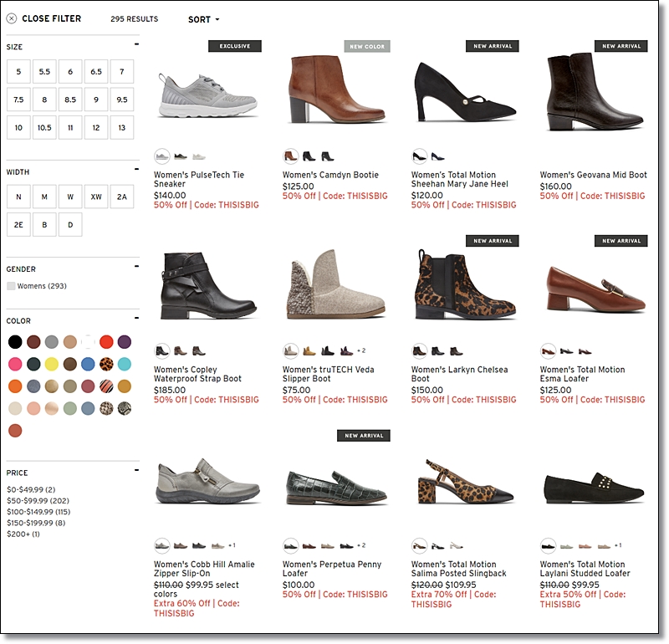The width and height of the screenshot is (669, 644).
Task: Check the Womens (293) gender checkbox
Action: tap(11, 286)
